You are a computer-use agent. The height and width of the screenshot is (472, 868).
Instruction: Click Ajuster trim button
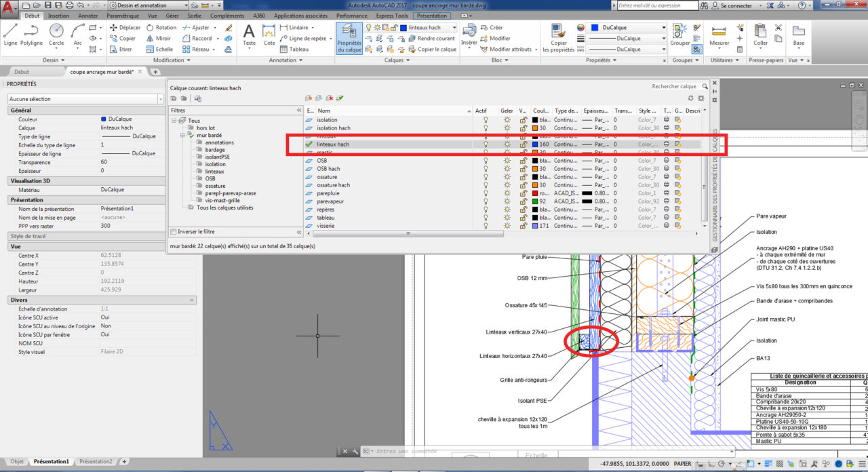tap(197, 28)
